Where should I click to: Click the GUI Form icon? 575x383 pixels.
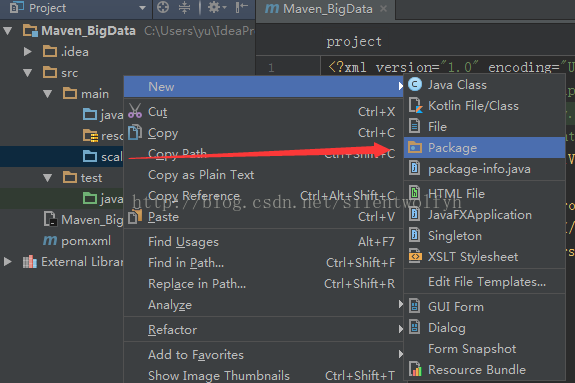coord(415,306)
